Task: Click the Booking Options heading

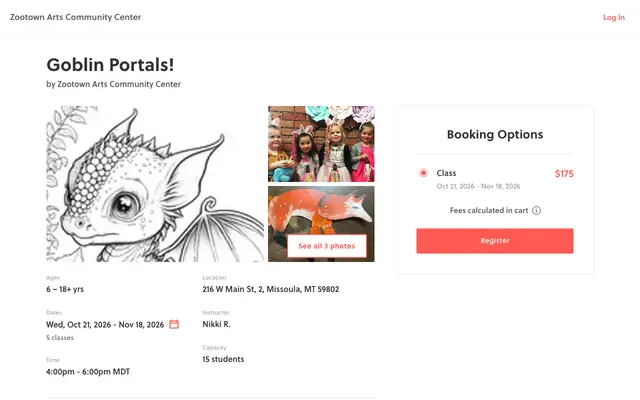Action: [495, 134]
